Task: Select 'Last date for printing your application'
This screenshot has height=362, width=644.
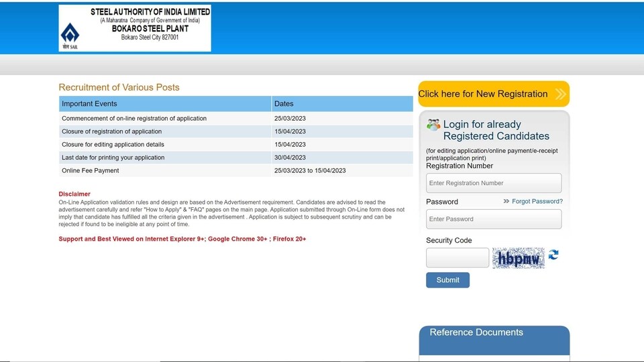Action: click(113, 157)
